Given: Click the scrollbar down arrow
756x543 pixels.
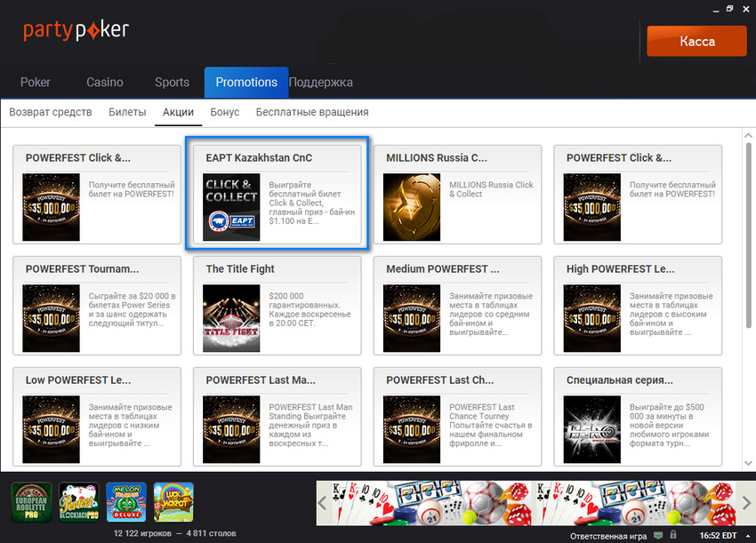Looking at the screenshot, I should click(x=748, y=463).
